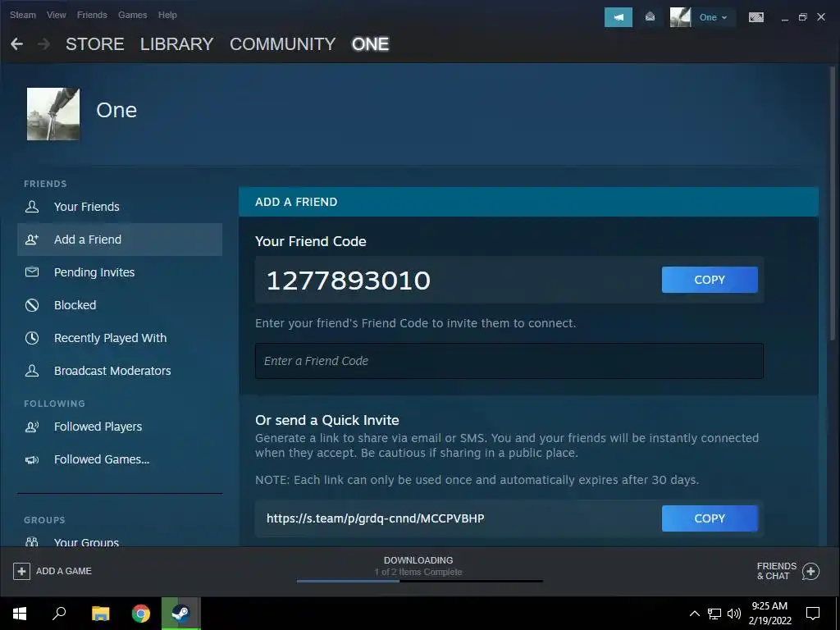Click the Add a Friend icon
Image resolution: width=840 pixels, height=630 pixels.
[32, 240]
